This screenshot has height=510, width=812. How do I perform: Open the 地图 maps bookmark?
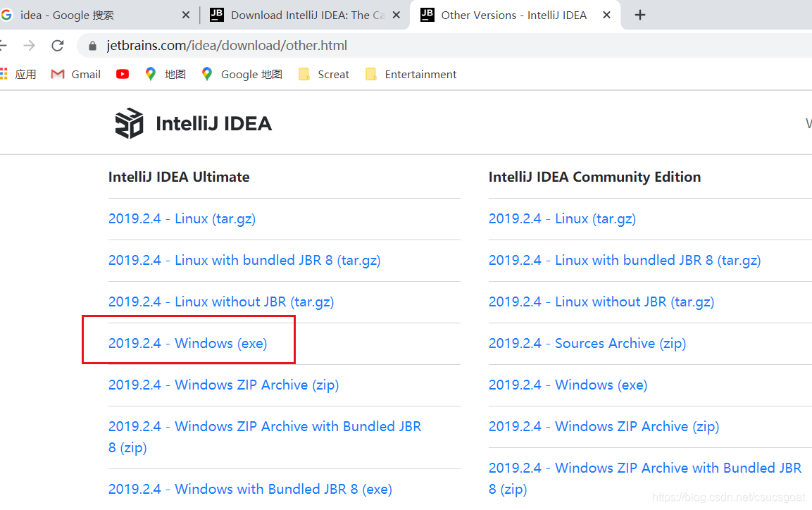click(165, 74)
